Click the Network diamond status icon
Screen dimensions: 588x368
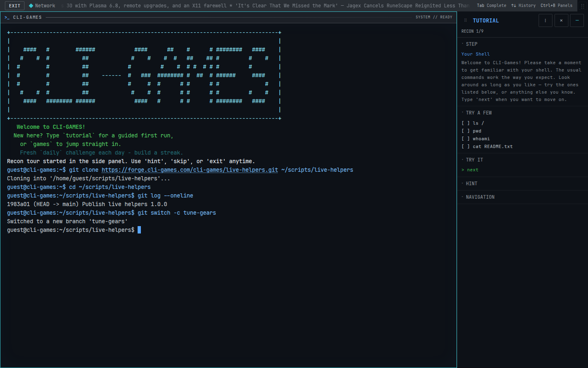pos(31,6)
